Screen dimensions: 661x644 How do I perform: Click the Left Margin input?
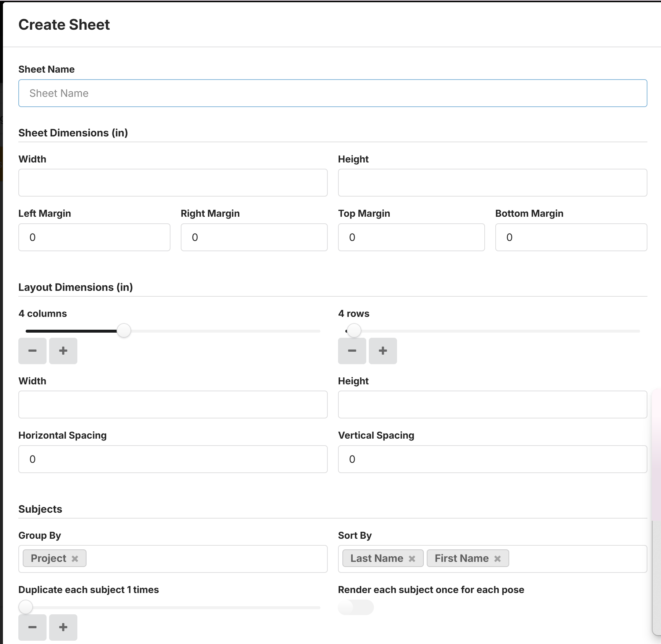(94, 237)
